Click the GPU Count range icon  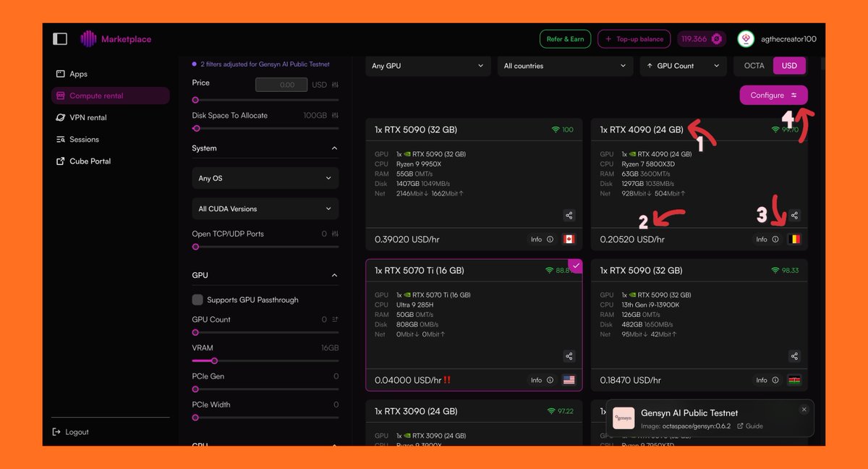(335, 319)
